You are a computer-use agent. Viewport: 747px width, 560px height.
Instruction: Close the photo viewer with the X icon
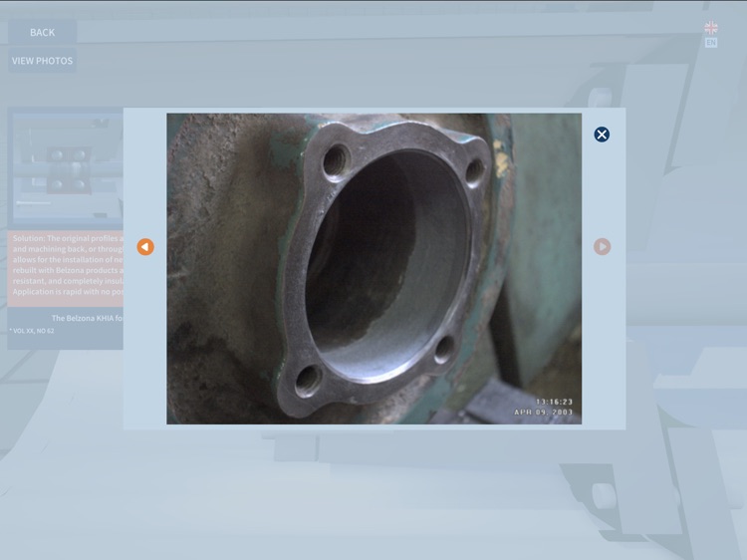tap(602, 135)
